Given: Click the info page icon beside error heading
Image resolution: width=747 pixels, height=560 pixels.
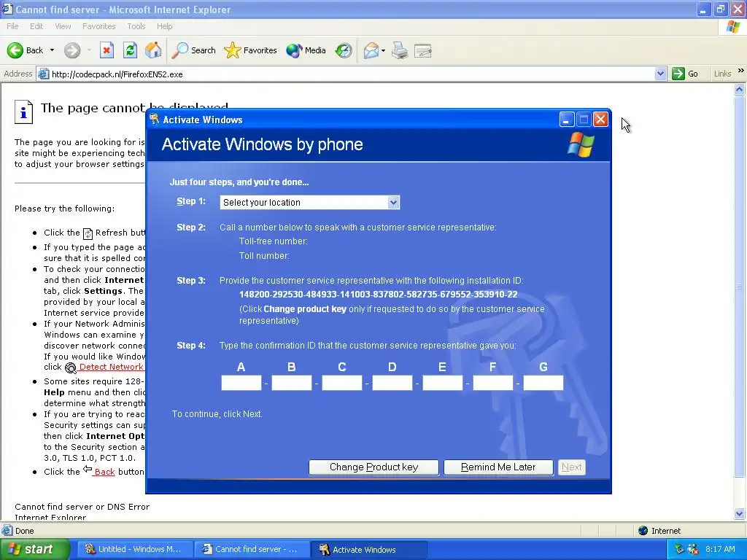Looking at the screenshot, I should tap(24, 112).
